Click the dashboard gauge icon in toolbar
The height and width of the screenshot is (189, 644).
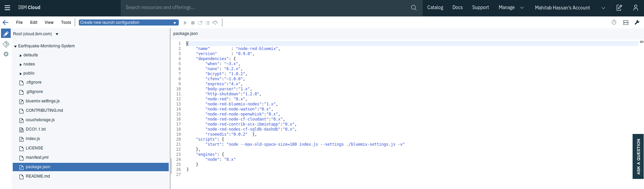[215, 23]
